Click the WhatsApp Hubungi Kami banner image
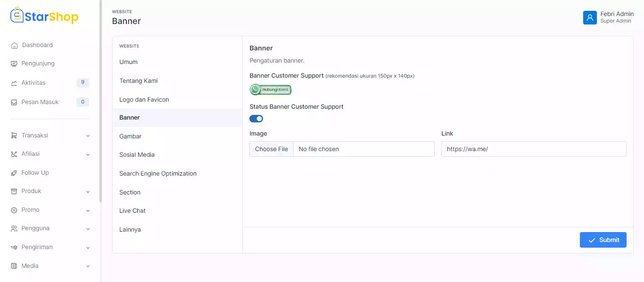Screen dimensions: 644x282 271,89
